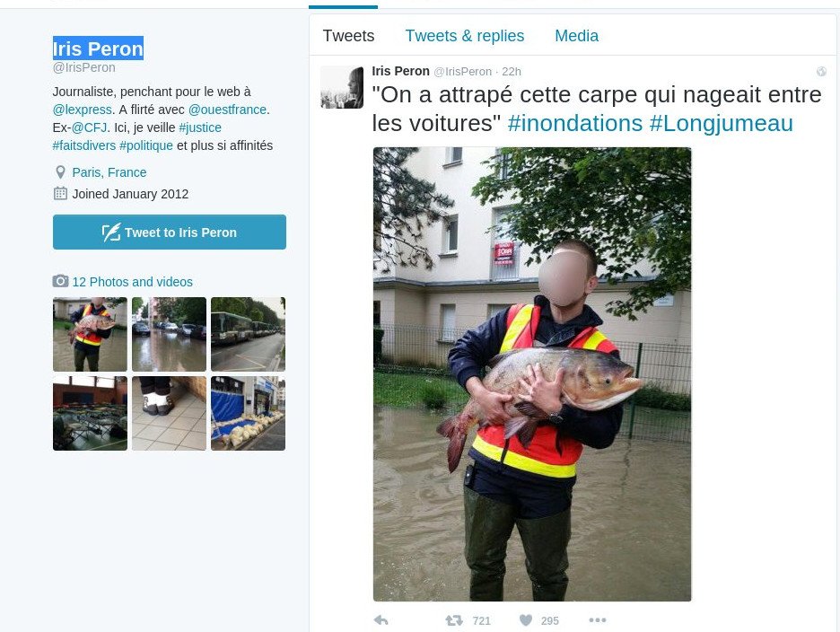Viewport: 840px width, 632px height.
Task: Click the Tweet to Iris Peron button
Action: click(x=170, y=233)
